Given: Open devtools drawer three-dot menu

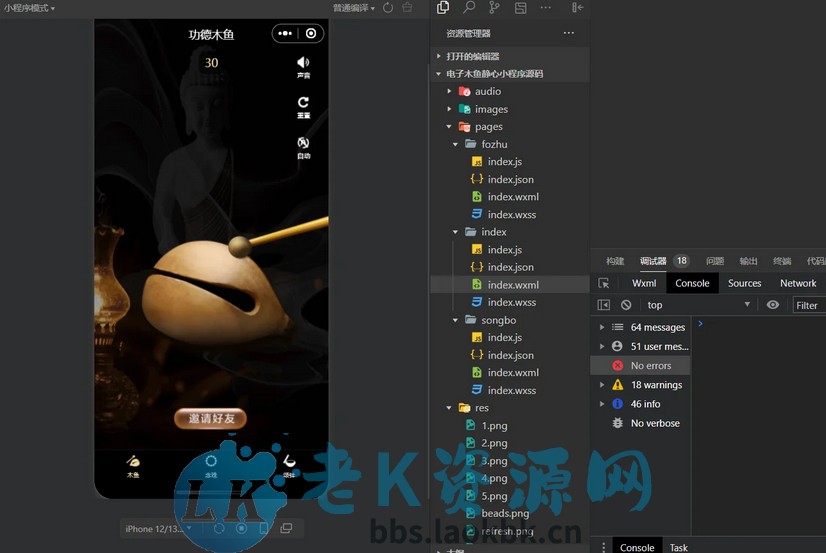Looking at the screenshot, I should point(604,547).
